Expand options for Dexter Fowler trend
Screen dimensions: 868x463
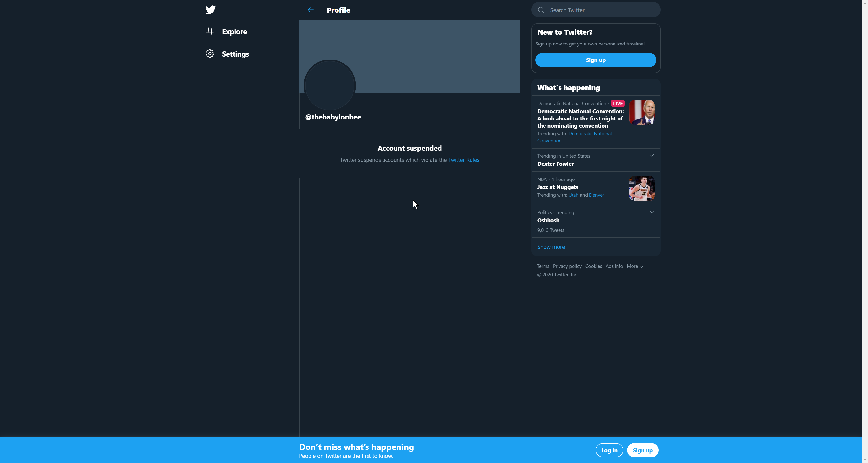click(x=651, y=155)
